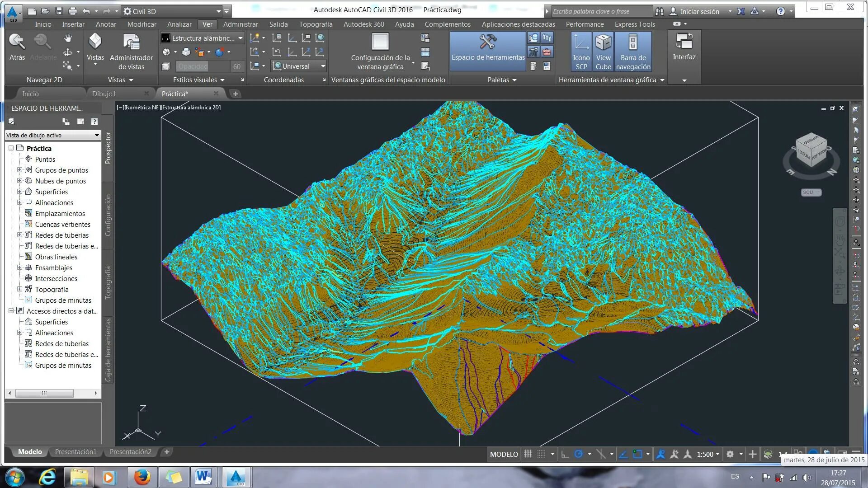The width and height of the screenshot is (868, 488).
Task: Toggle polar tracking in status bar
Action: 578,454
